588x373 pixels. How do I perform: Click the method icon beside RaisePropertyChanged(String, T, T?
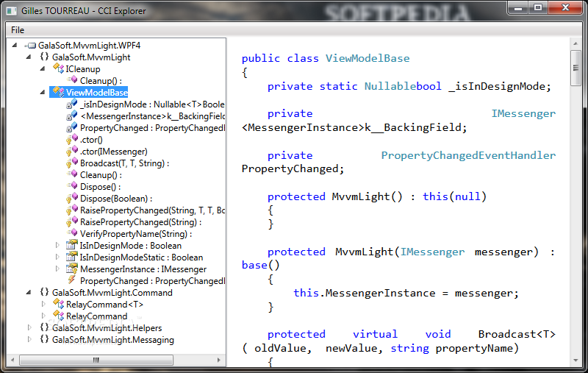coord(72,210)
